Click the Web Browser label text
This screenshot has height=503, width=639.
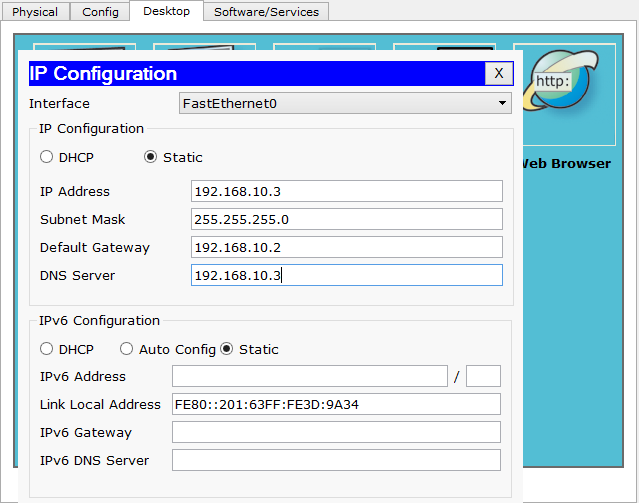point(567,163)
